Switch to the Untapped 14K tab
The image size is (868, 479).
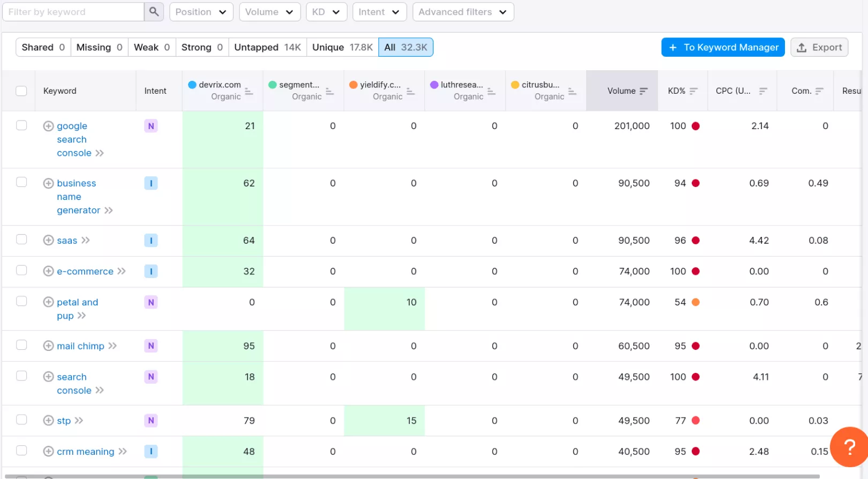[x=267, y=47]
